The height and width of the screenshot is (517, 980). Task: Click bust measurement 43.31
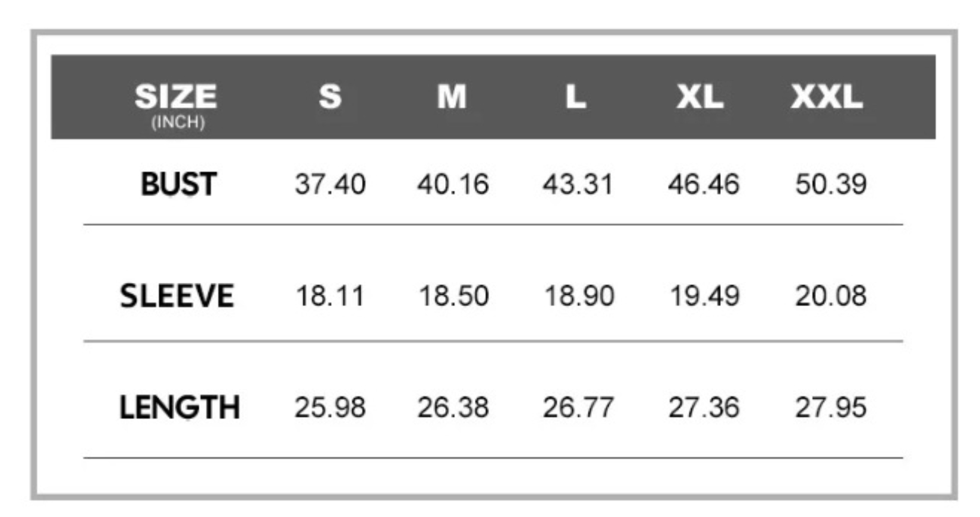click(x=577, y=184)
